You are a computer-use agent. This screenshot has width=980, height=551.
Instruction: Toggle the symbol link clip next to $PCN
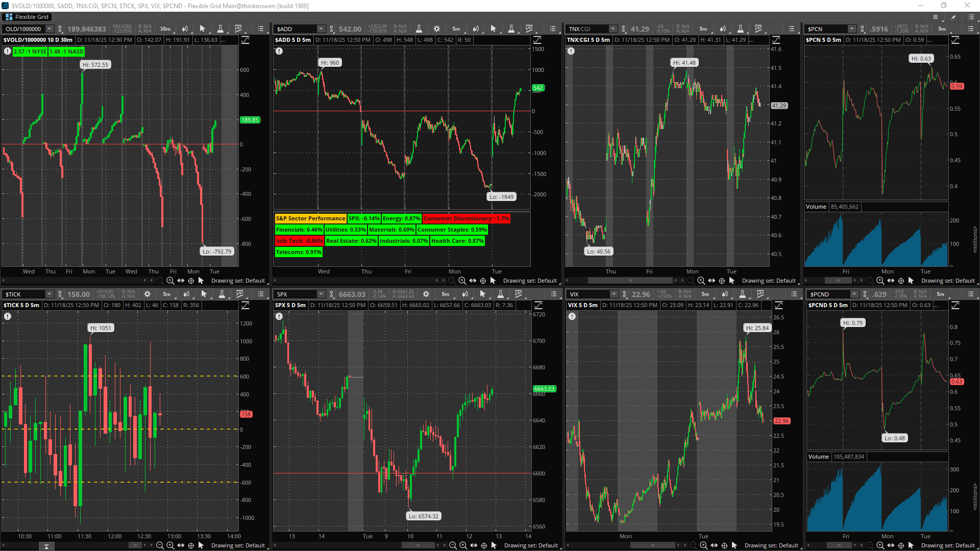(x=863, y=29)
